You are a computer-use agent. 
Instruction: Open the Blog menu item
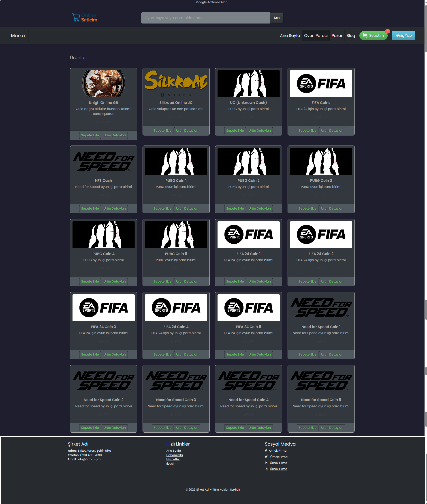(350, 36)
